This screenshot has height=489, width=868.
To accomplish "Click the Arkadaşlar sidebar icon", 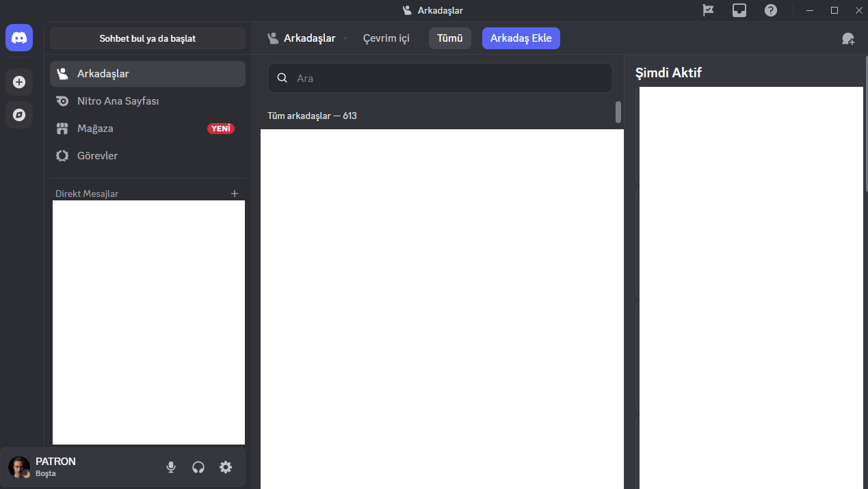I will 62,74.
